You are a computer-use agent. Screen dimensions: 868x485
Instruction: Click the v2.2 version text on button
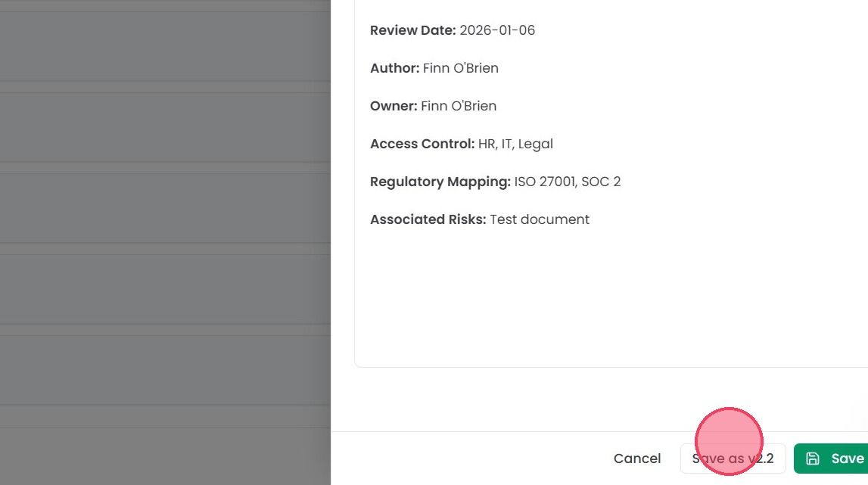coord(761,459)
